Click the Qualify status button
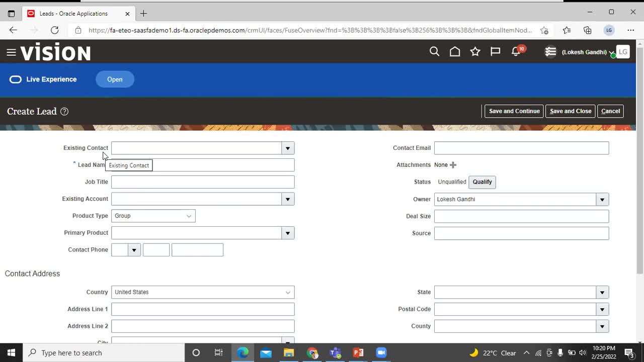Screen dimensions: 644x362 [482, 182]
